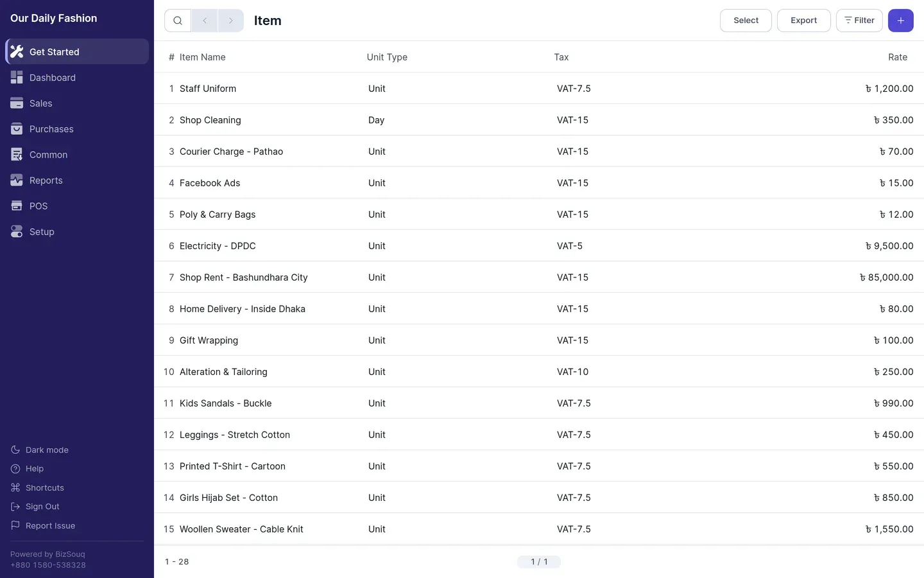Click the Dashboard grid icon
Viewport: 924px width, 578px height.
click(x=17, y=77)
